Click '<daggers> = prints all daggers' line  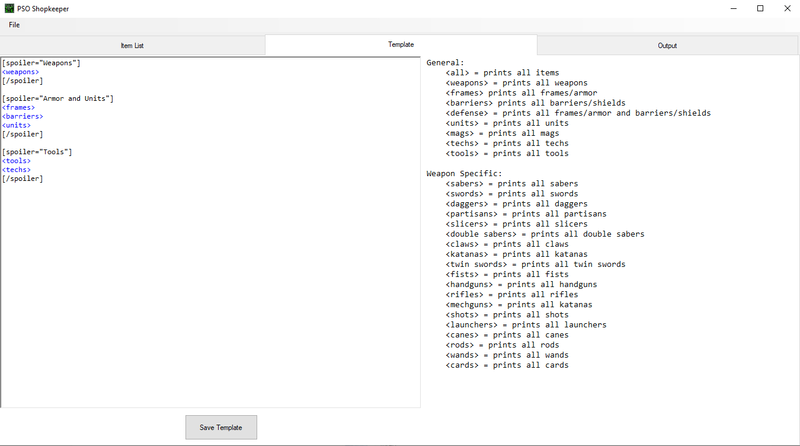tap(516, 204)
